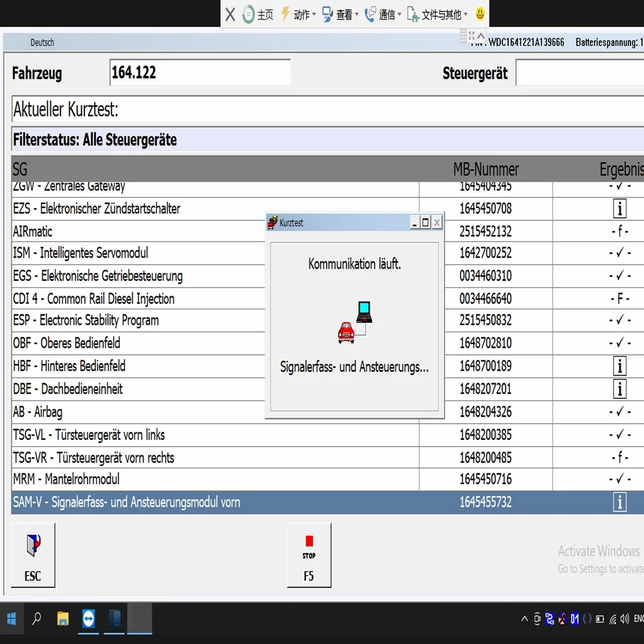The width and height of the screenshot is (644, 644).
Task: Expand 文件与其他 (Files & Extras) menu
Action: point(437,14)
